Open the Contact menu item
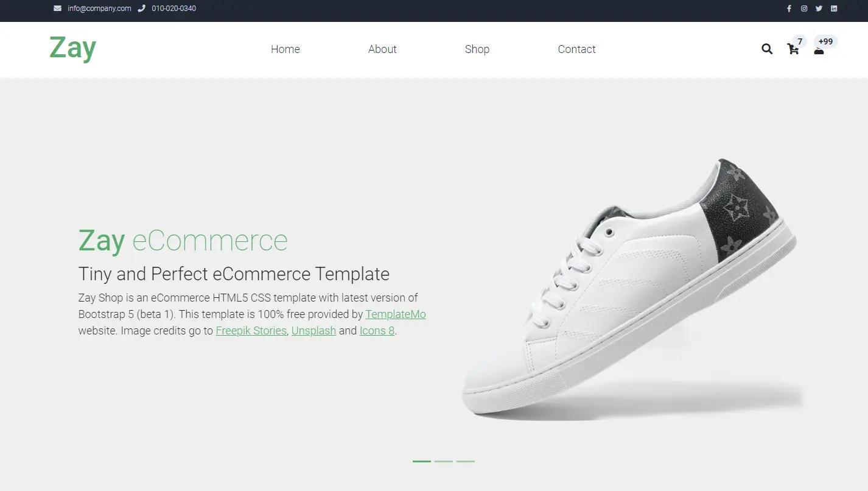 point(576,49)
